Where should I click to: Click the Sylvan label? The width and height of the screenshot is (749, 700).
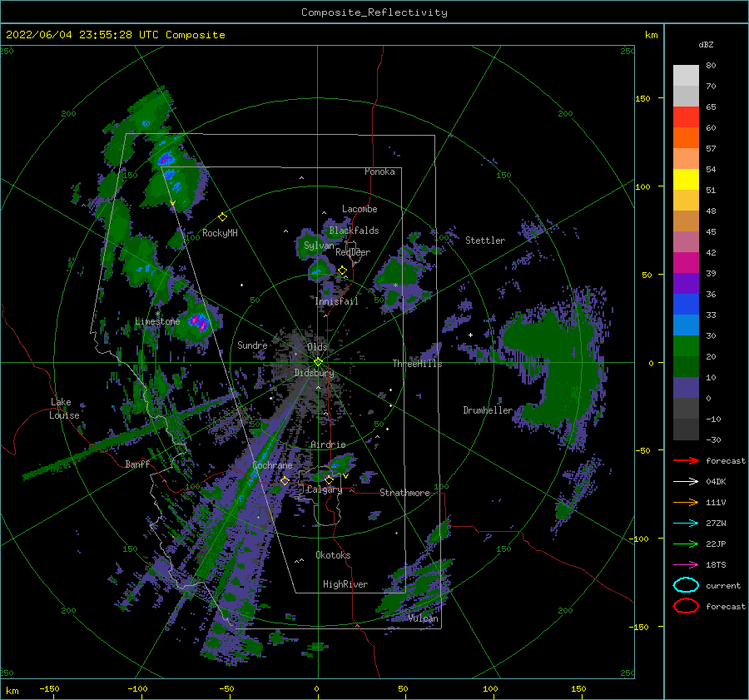click(x=319, y=246)
